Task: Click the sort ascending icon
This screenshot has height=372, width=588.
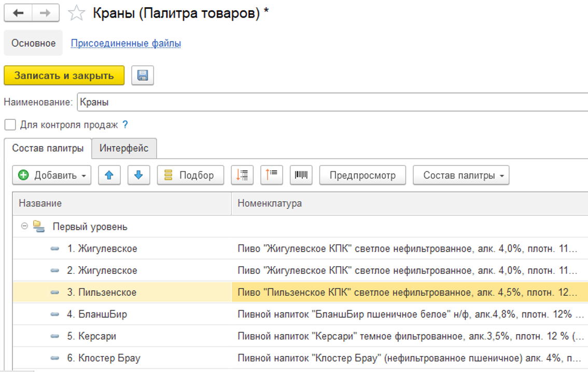Action: pos(242,175)
